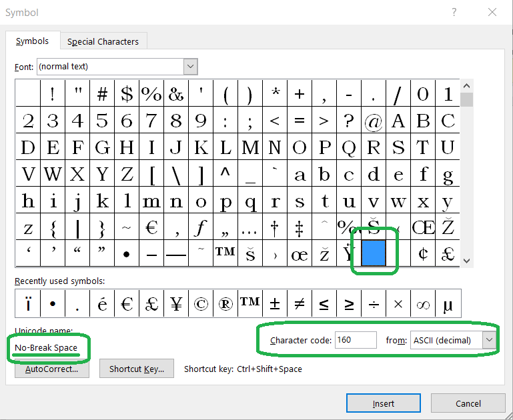
Task: Click the Character code input field
Action: click(x=356, y=340)
